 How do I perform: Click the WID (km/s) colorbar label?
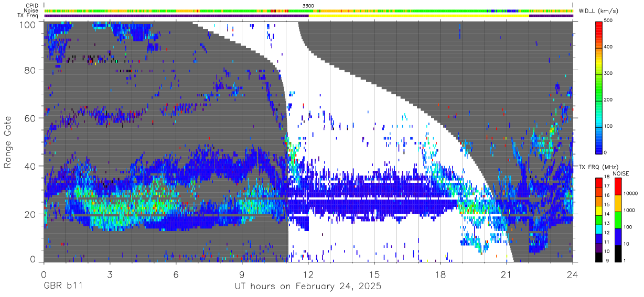point(598,10)
